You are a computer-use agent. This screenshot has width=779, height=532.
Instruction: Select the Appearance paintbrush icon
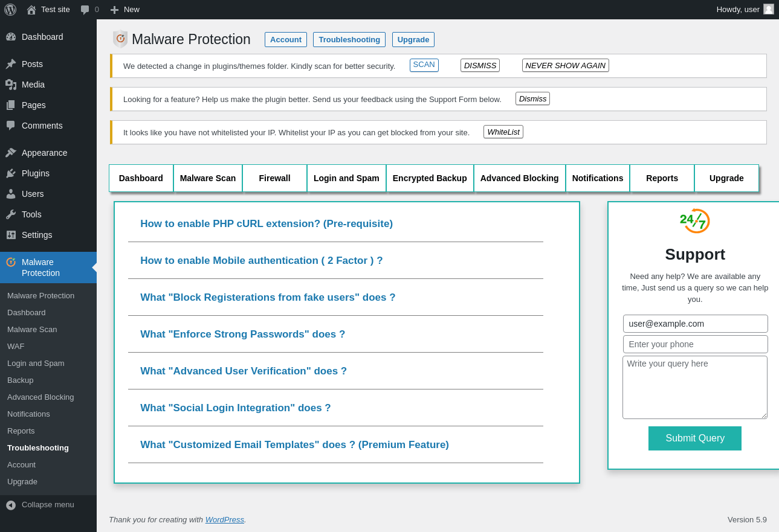pyautogui.click(x=11, y=153)
